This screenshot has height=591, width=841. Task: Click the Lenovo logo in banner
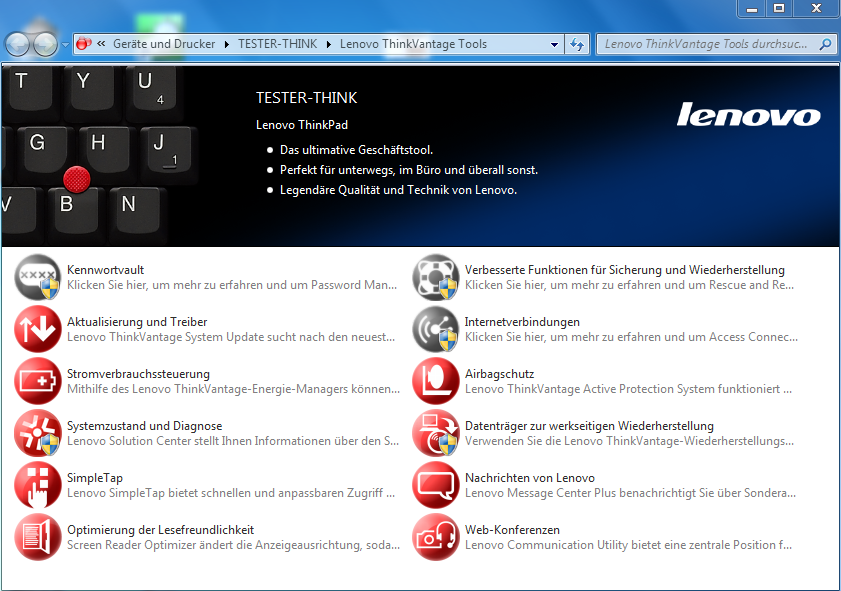click(x=748, y=114)
